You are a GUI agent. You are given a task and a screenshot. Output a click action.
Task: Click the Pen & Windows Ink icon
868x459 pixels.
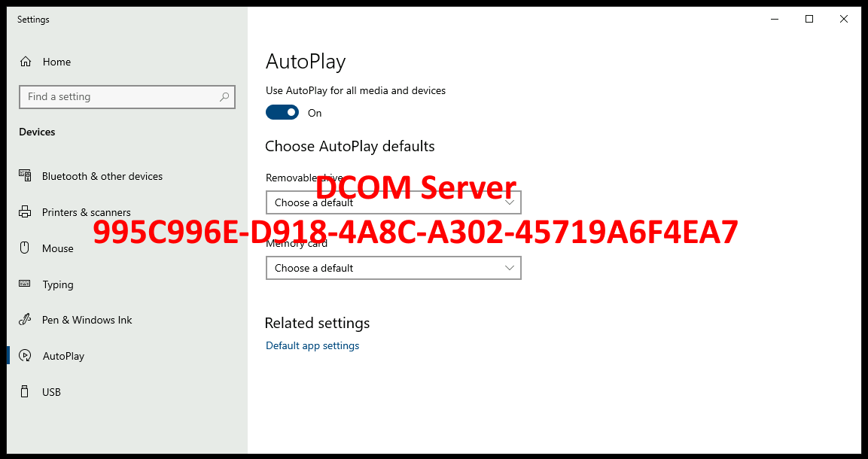coord(25,320)
